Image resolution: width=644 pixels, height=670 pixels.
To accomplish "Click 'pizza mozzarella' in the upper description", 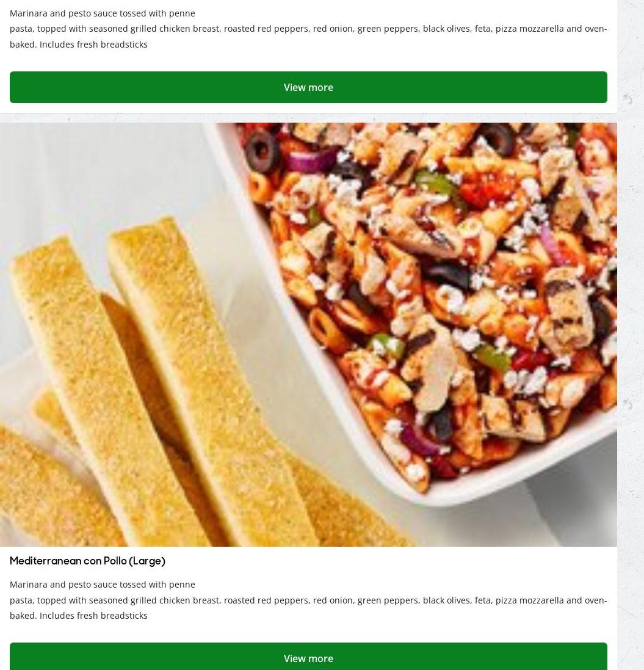I will pyautogui.click(x=529, y=29).
